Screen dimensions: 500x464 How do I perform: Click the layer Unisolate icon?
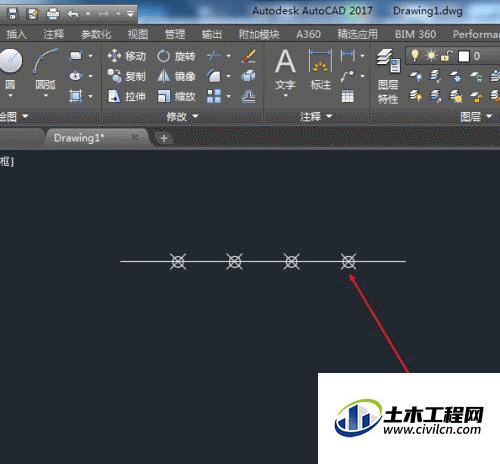pos(435,96)
